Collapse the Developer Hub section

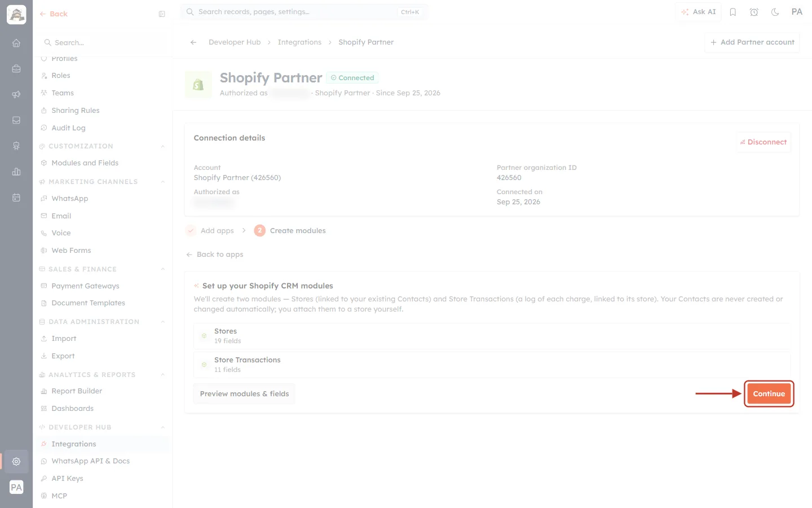pos(162,427)
